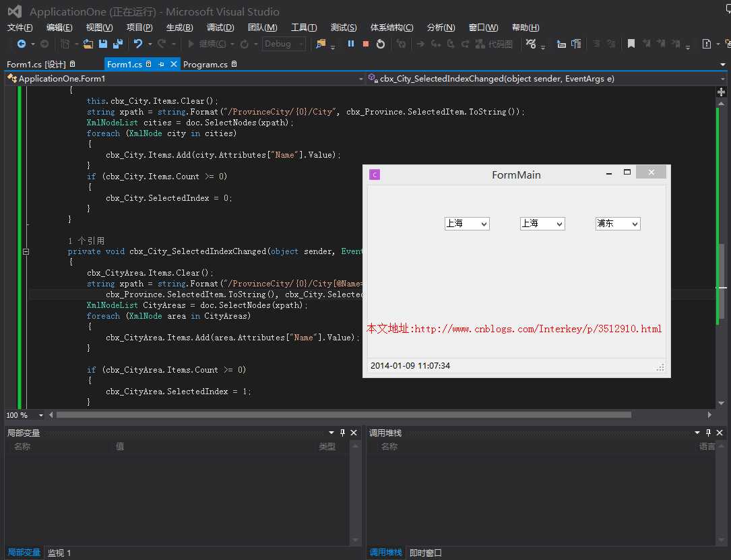Image resolution: width=731 pixels, height=560 pixels.
Task: Click the Find in Files icon
Action: point(321,44)
